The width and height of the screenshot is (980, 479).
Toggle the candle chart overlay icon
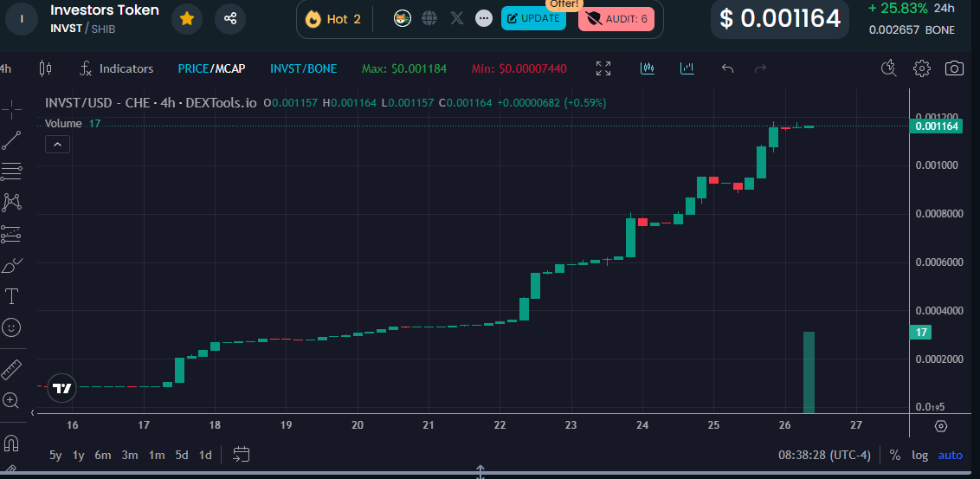pyautogui.click(x=648, y=68)
